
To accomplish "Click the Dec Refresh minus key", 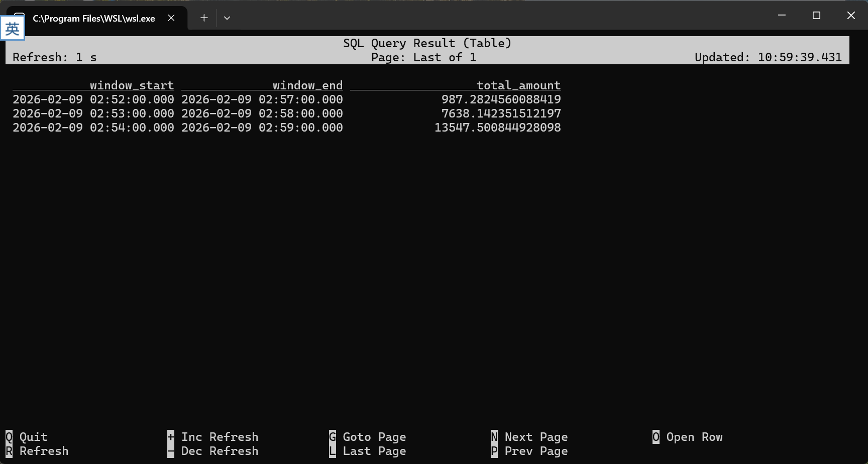I will tap(171, 451).
